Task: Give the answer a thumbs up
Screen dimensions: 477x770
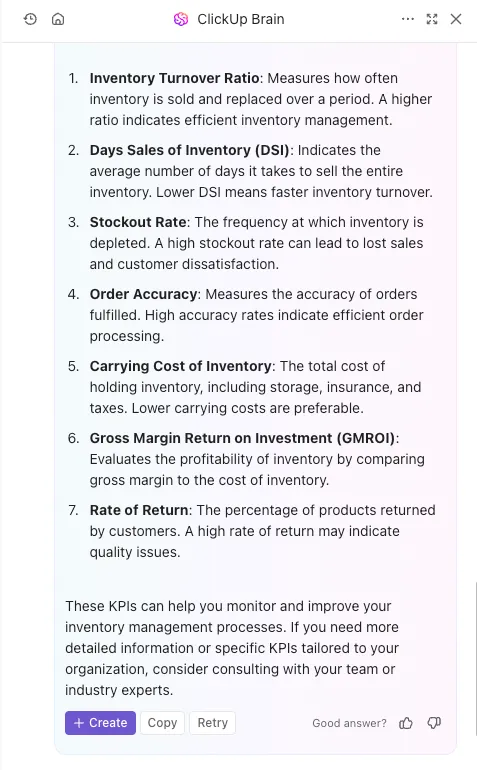Action: pyautogui.click(x=406, y=723)
